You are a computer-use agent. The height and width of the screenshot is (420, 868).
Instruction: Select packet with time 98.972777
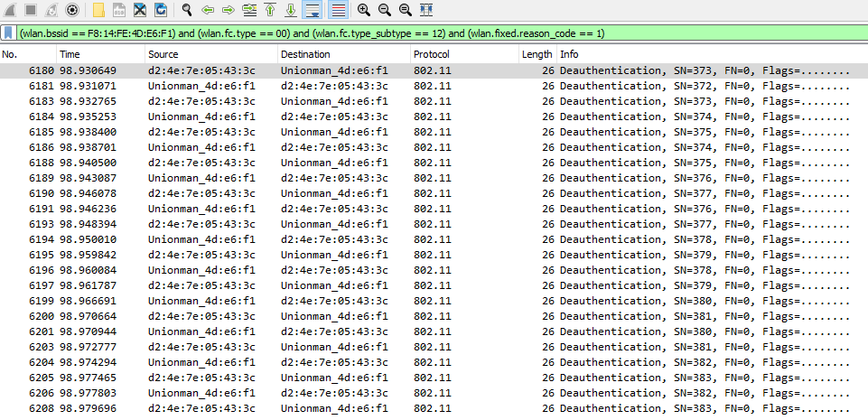[x=434, y=347]
